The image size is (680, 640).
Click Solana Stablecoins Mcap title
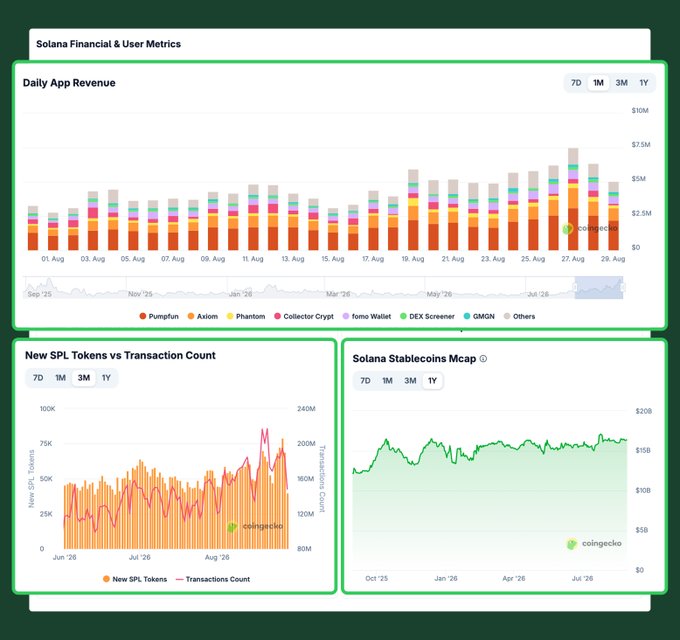(414, 359)
